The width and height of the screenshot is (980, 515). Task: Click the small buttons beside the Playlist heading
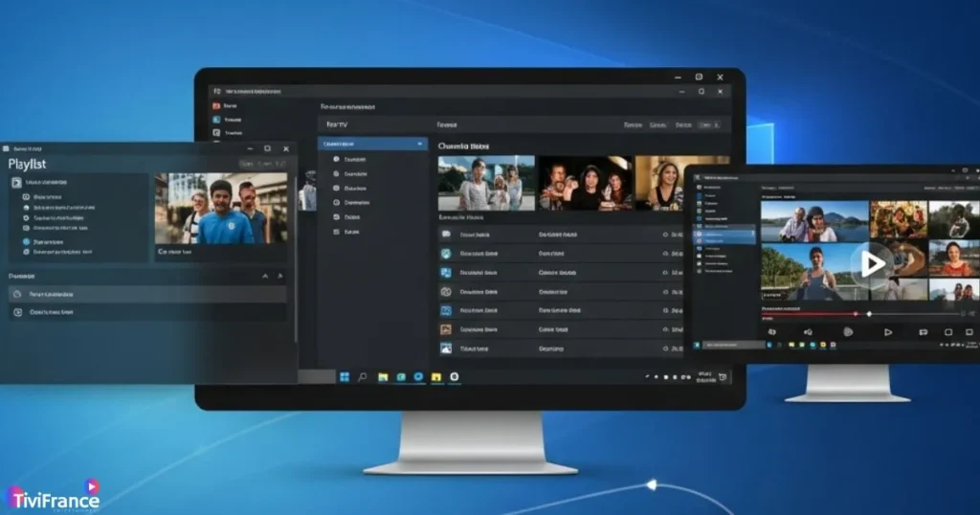pos(262,164)
